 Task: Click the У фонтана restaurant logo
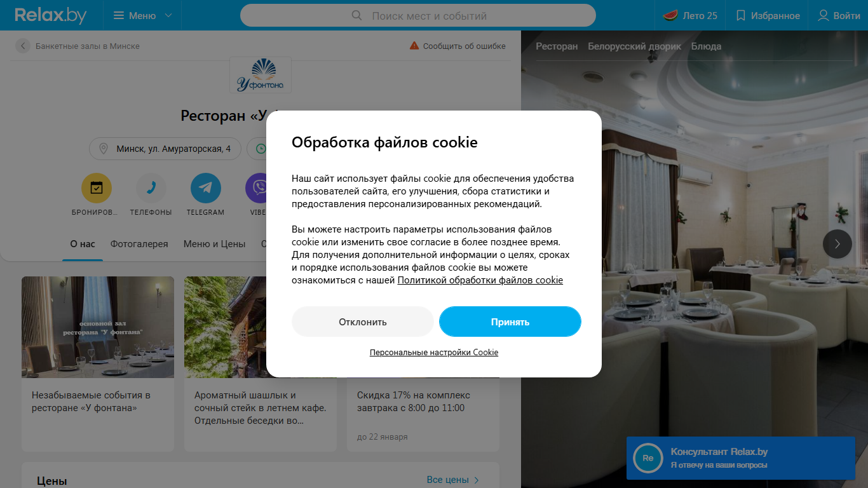pos(261,75)
